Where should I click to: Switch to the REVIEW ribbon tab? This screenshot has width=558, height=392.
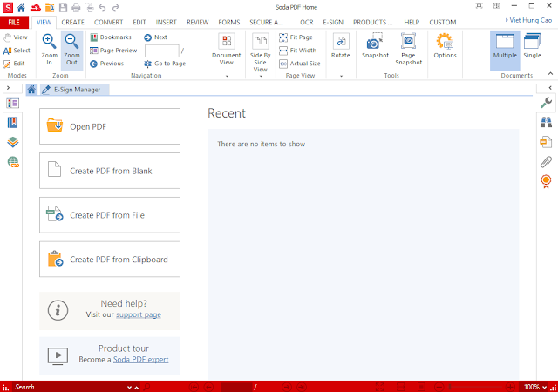pyautogui.click(x=198, y=22)
